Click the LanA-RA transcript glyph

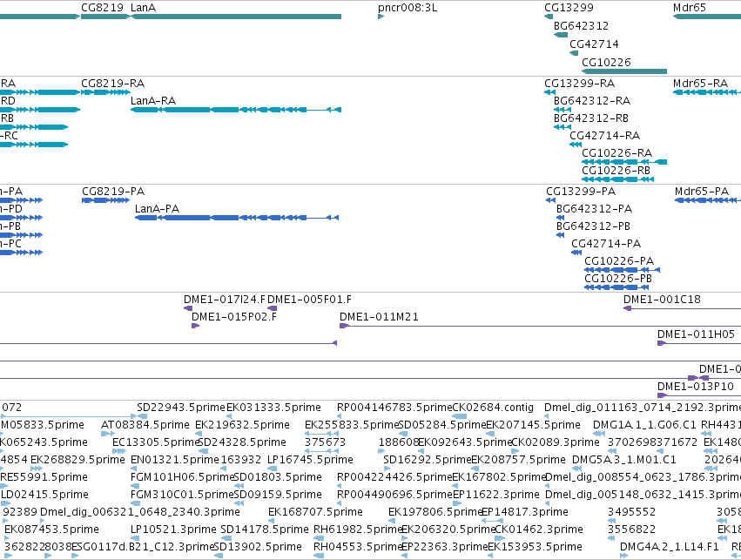click(236, 110)
